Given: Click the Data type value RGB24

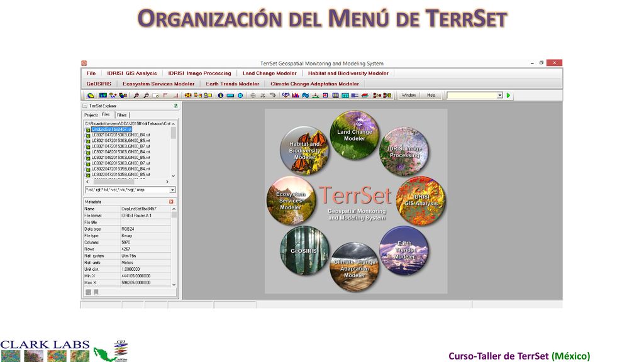Looking at the screenshot, I should click(128, 229).
